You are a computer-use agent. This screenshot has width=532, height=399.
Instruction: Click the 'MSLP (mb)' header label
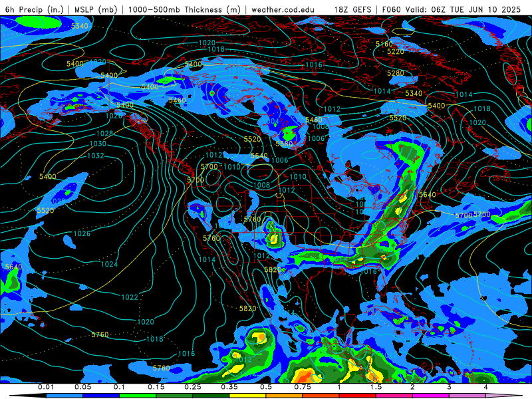pos(96,9)
